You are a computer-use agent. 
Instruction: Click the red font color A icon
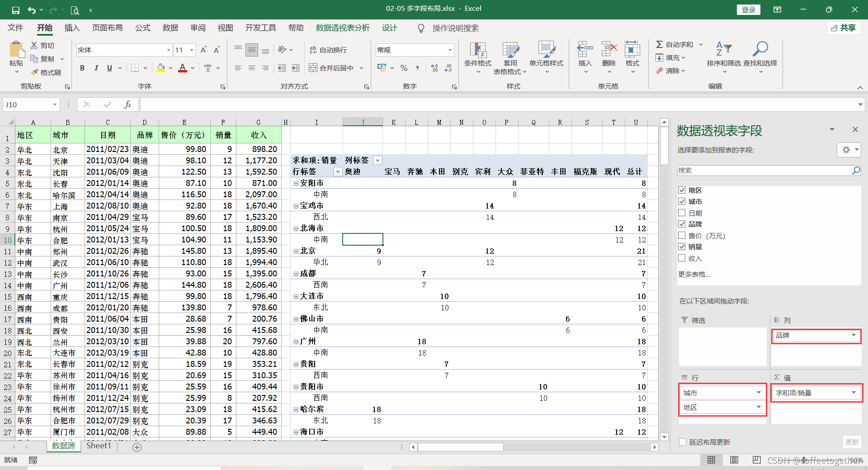183,68
